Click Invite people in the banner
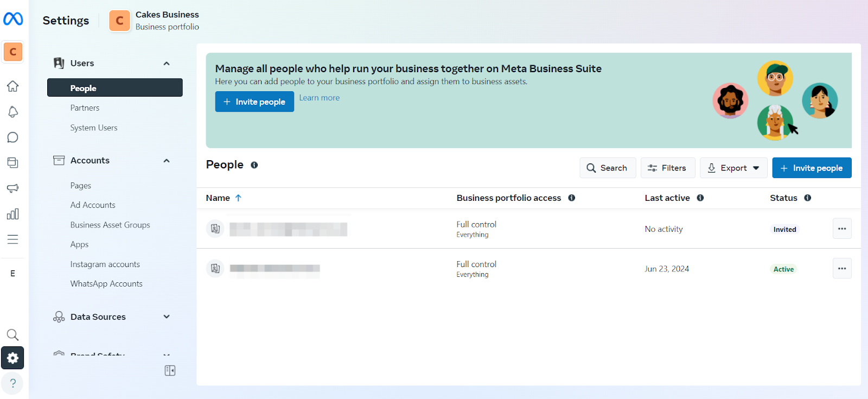 [254, 102]
